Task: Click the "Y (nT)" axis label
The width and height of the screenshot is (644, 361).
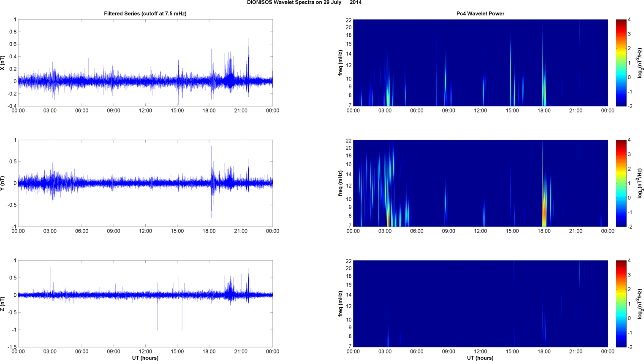Action: click(3, 183)
